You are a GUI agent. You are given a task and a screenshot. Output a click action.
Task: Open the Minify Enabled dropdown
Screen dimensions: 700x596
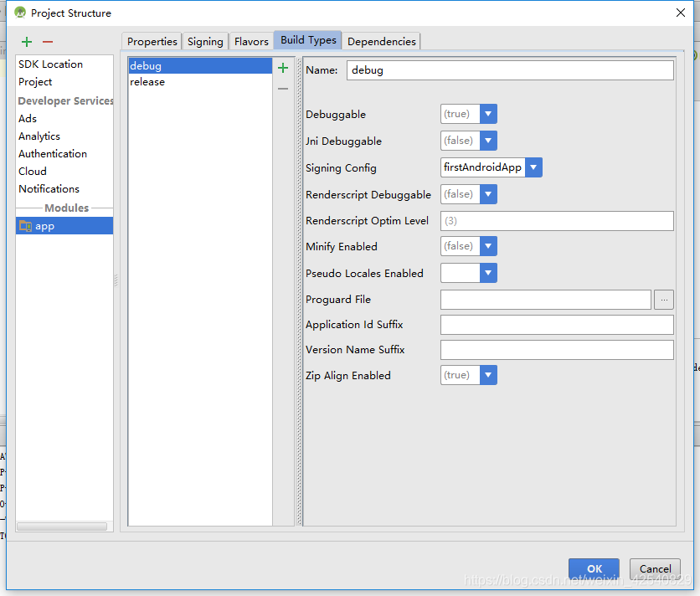[x=488, y=246]
